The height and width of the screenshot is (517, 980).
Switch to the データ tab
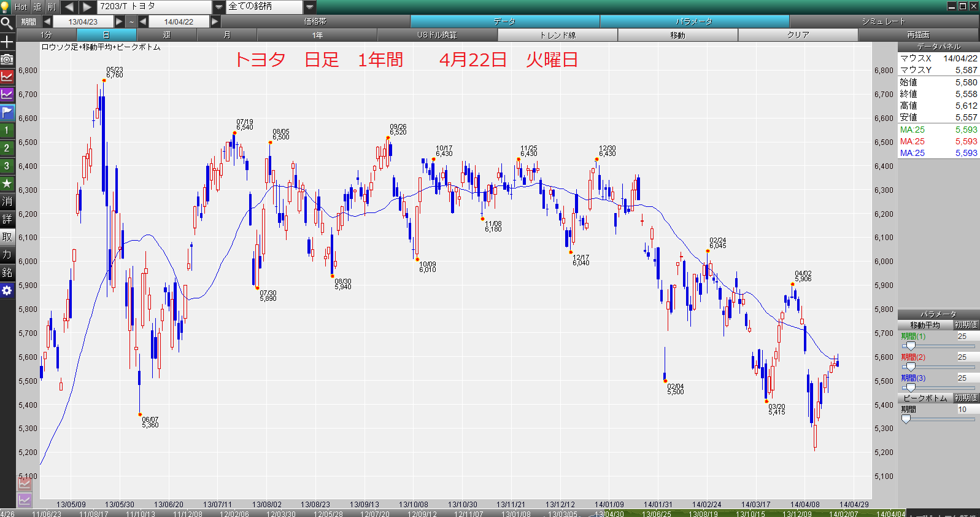point(505,21)
